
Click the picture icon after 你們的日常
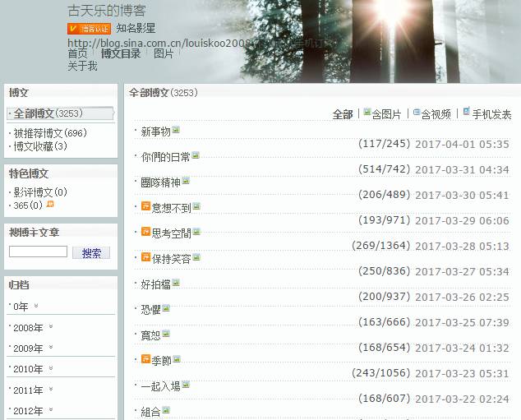[x=196, y=155]
